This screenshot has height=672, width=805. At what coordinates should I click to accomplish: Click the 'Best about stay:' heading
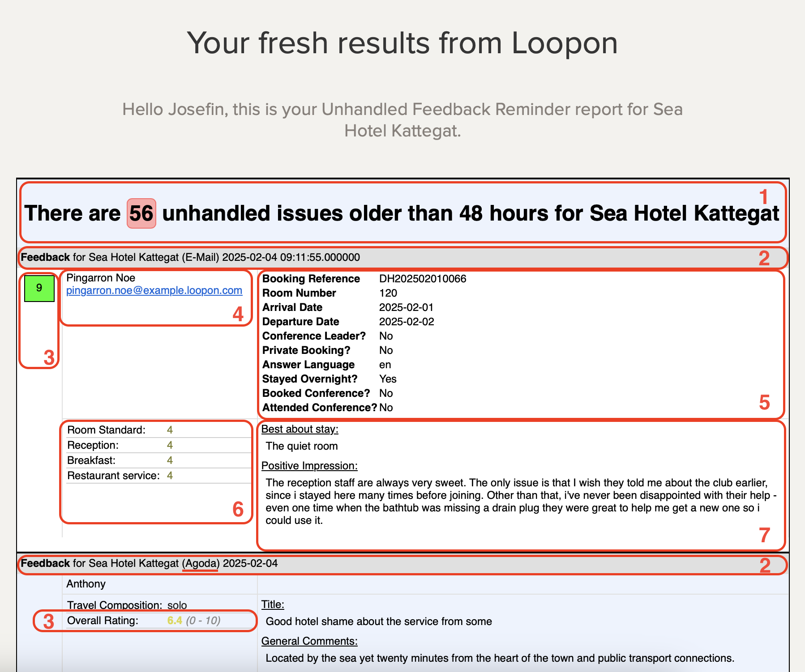tap(300, 429)
